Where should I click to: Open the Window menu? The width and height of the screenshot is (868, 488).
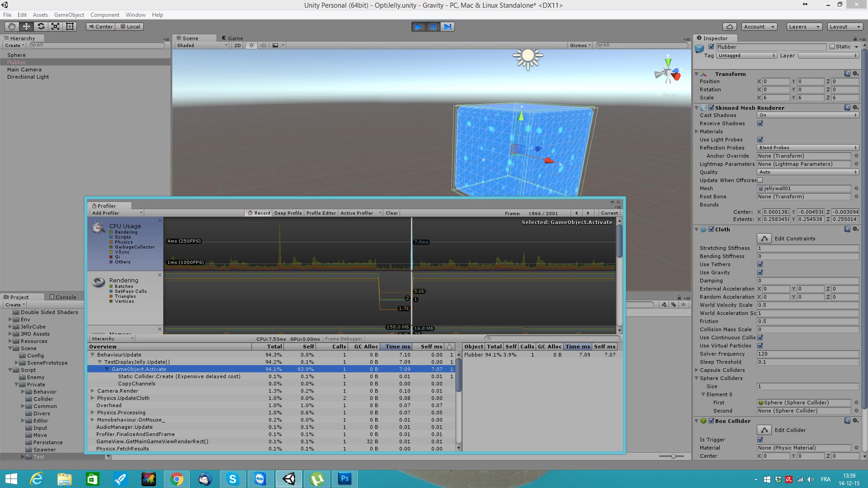click(136, 15)
